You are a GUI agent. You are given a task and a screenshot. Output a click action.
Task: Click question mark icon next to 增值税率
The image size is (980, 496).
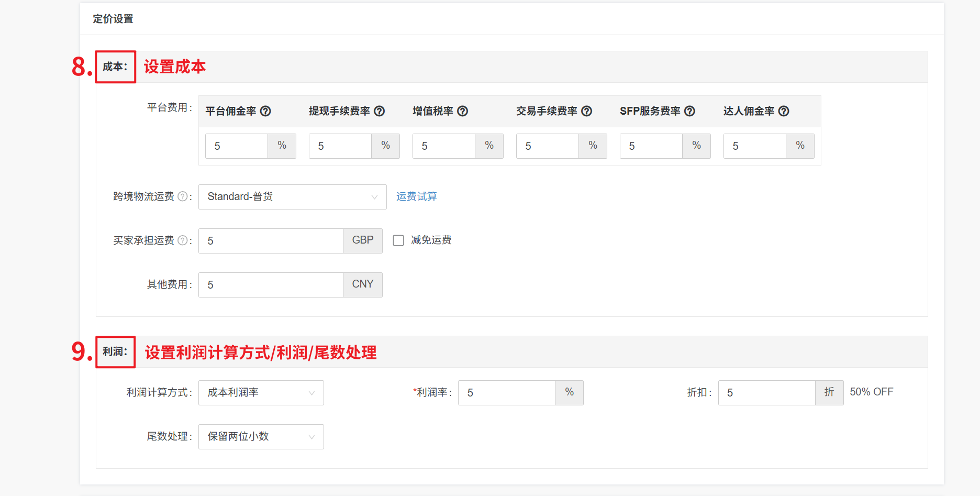pyautogui.click(x=463, y=111)
